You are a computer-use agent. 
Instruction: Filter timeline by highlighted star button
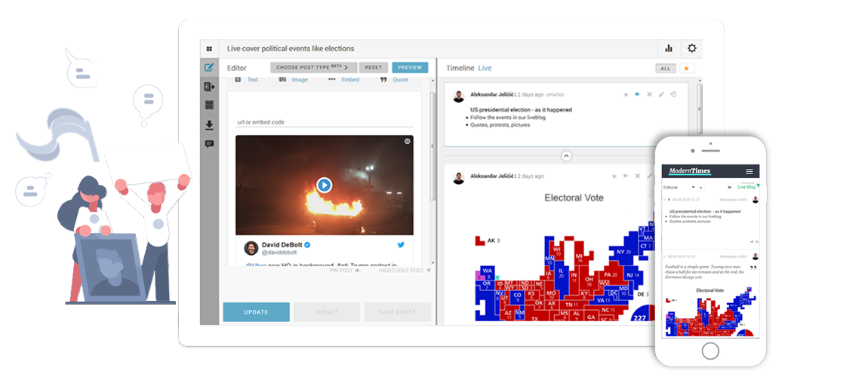[x=687, y=69]
